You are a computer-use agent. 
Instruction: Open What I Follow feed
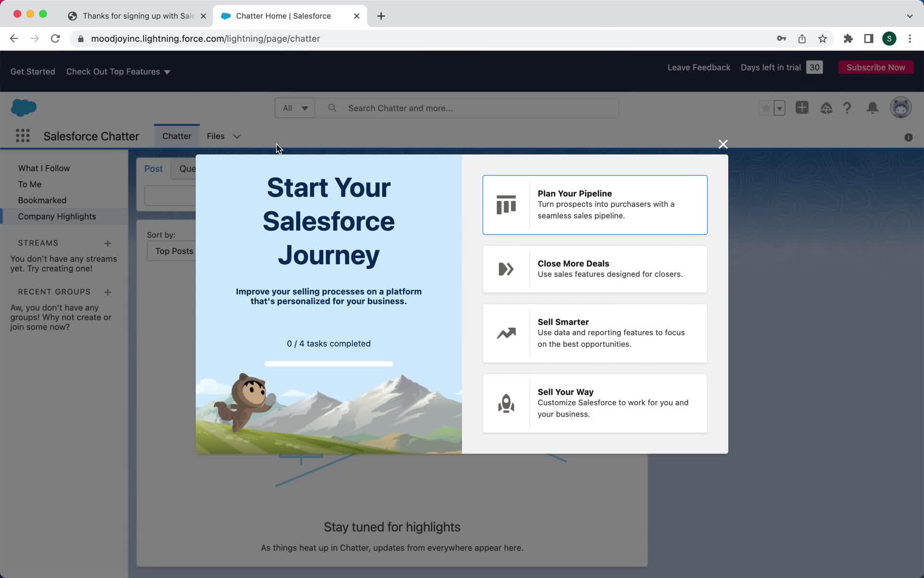44,168
